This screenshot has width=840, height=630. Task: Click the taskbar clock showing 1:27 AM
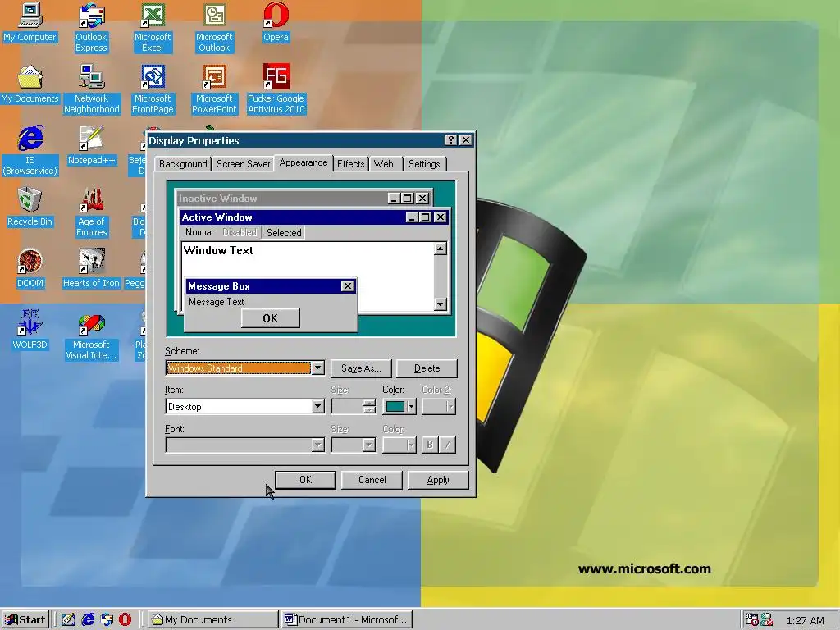(806, 620)
